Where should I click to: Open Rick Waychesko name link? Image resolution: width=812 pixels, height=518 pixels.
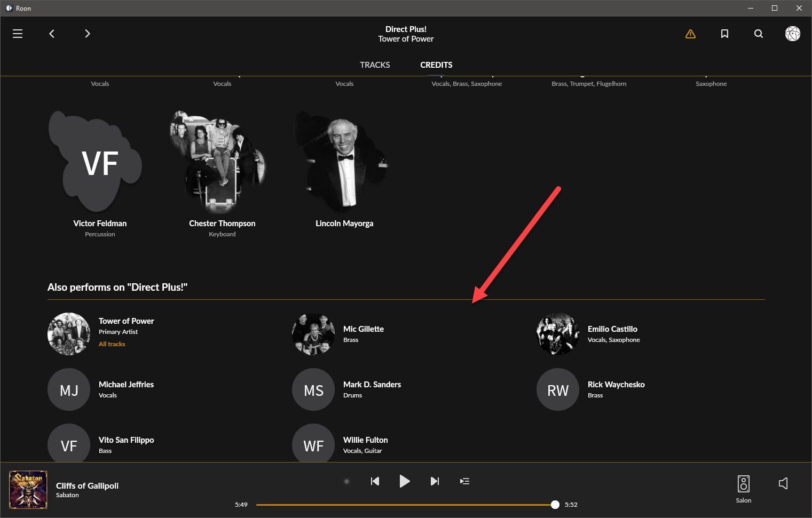coord(616,385)
